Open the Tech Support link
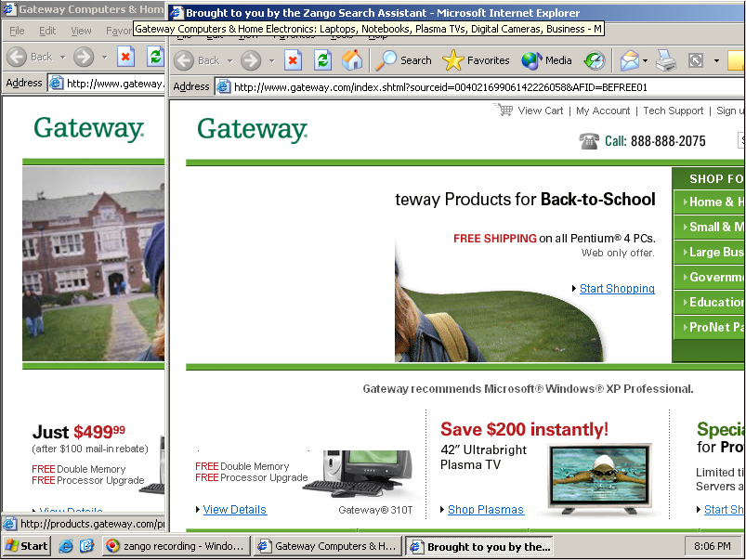 tap(673, 111)
